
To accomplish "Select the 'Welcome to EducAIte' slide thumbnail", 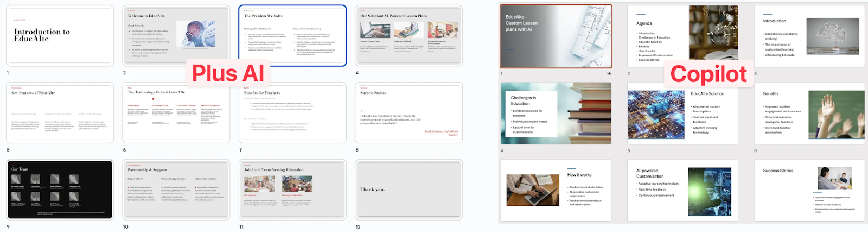I will (176, 35).
